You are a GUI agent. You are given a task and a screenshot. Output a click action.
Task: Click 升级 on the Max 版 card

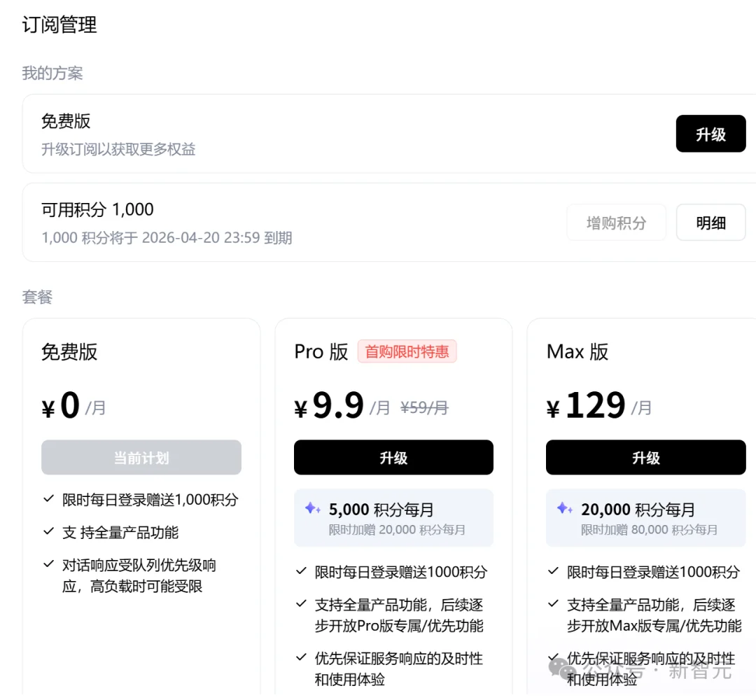click(645, 457)
